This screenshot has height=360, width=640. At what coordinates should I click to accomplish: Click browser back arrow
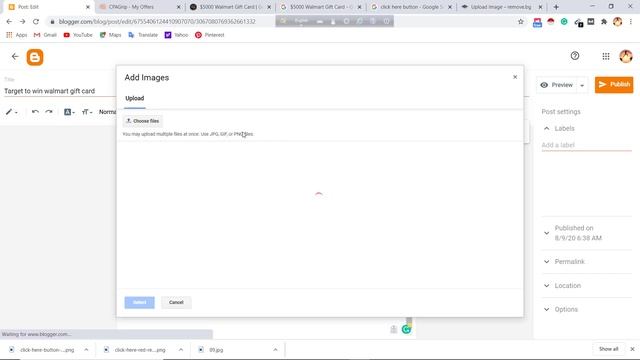point(9,21)
